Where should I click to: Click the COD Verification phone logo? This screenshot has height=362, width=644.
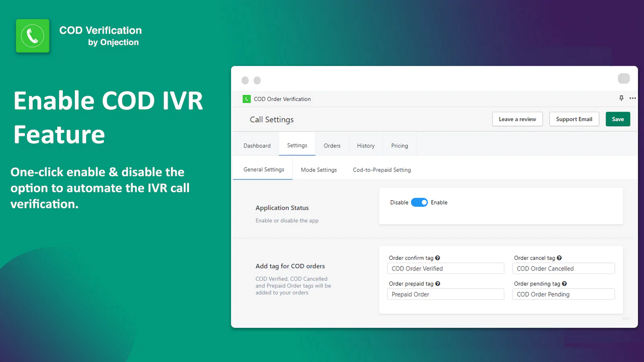point(32,36)
